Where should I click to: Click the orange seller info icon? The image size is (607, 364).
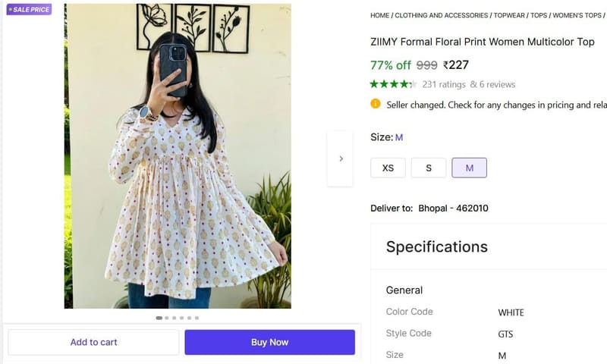pos(375,104)
